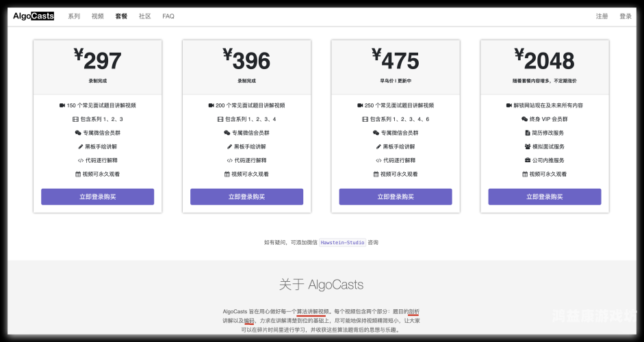The height and width of the screenshot is (342, 644).
Task: Click 随着套餐内容增多，不定期涨价 label
Action: (545, 81)
